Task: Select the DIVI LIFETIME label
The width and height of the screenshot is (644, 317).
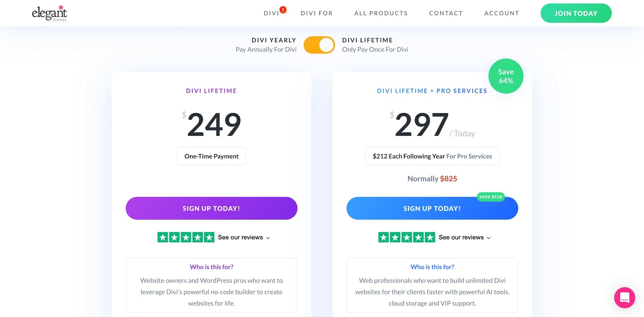Action: [367, 40]
